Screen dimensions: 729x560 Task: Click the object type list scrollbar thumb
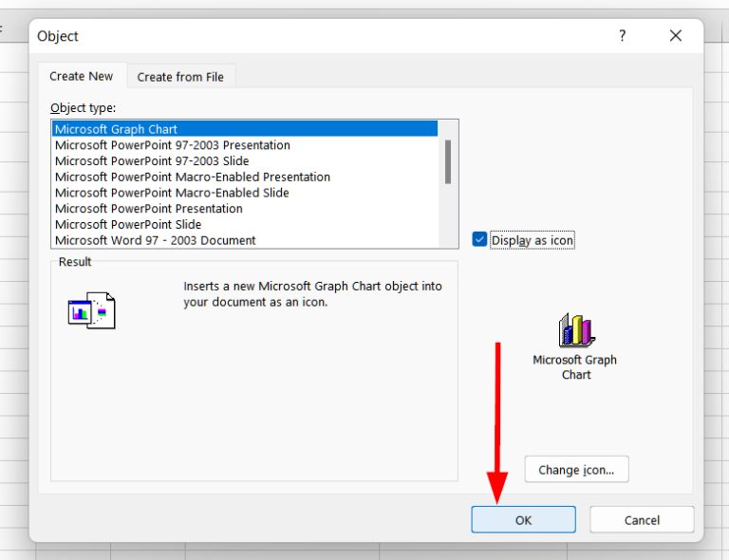(x=448, y=161)
